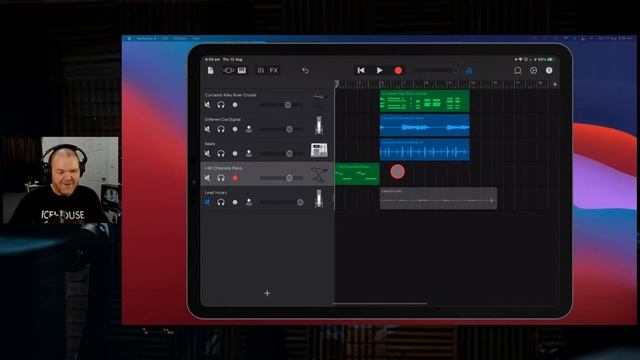Adjust the Lead Vocals volume slider

282,202
